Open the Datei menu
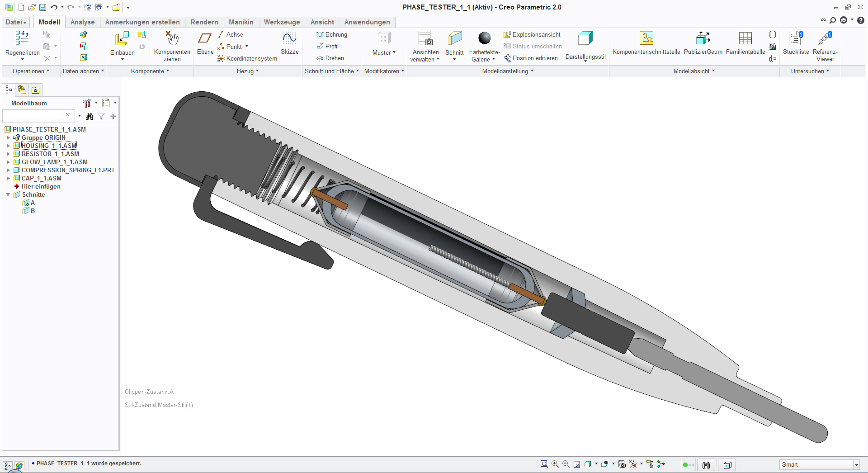868x473 pixels. click(16, 22)
